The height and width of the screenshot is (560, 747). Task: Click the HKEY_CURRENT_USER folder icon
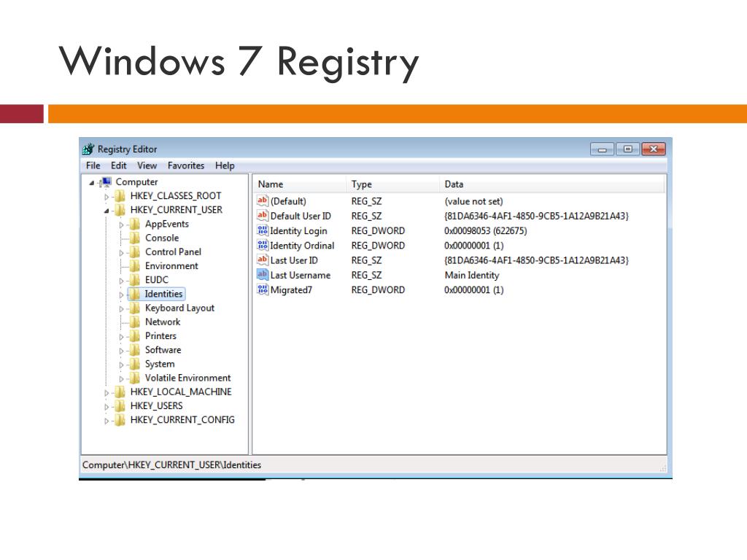pos(120,209)
